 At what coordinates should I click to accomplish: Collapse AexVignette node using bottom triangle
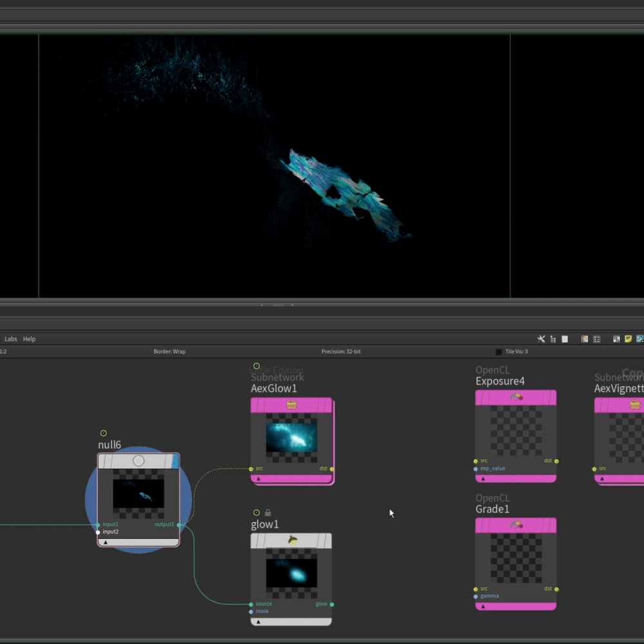tap(602, 478)
